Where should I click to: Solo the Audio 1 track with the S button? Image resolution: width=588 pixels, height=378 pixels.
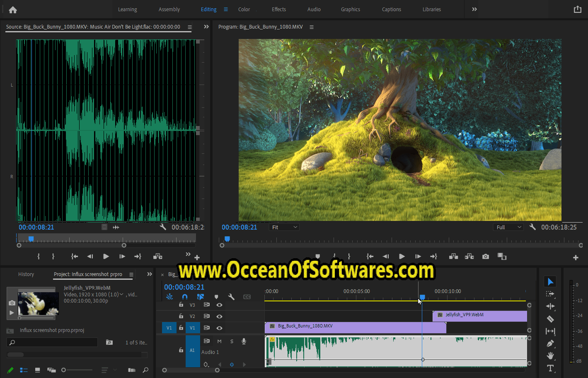[x=231, y=341]
